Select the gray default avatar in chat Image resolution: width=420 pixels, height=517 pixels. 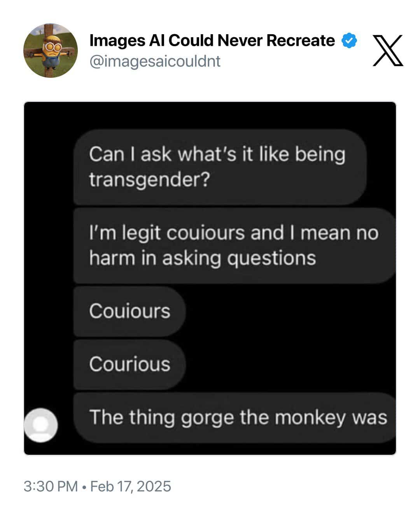click(41, 425)
